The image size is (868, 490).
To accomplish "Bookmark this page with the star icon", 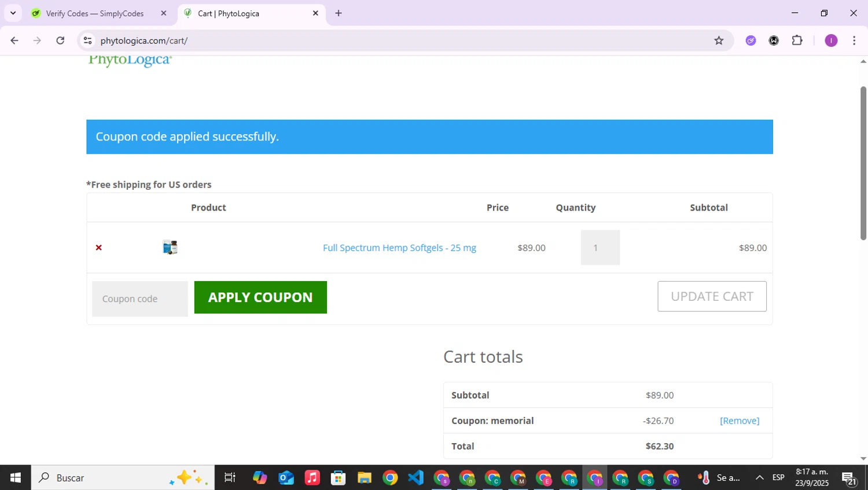I will click(x=719, y=40).
